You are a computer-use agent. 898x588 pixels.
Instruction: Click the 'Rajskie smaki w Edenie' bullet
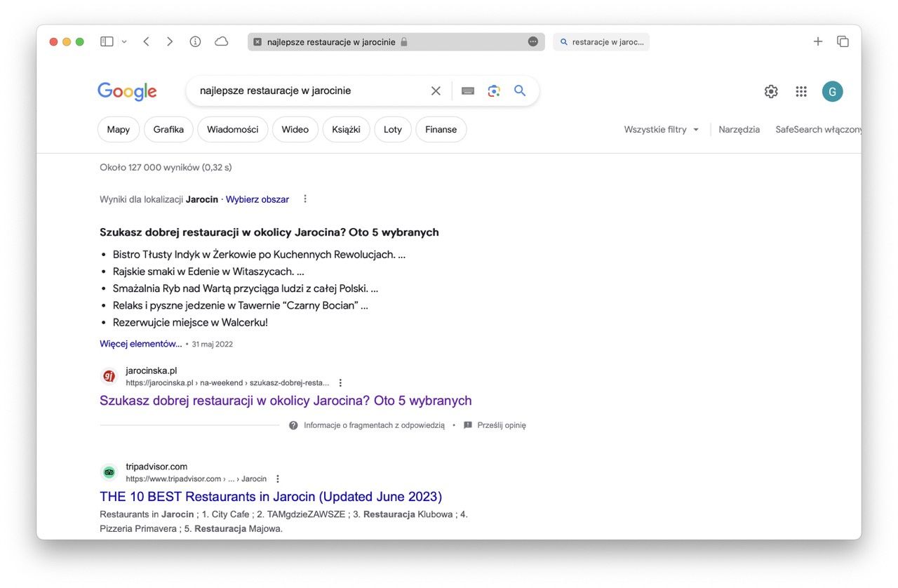[208, 272]
